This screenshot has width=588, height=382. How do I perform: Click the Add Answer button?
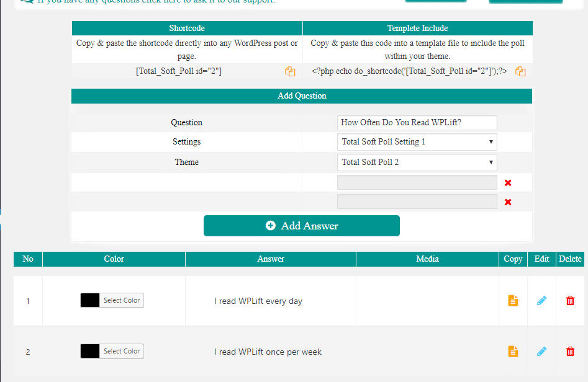click(x=302, y=226)
